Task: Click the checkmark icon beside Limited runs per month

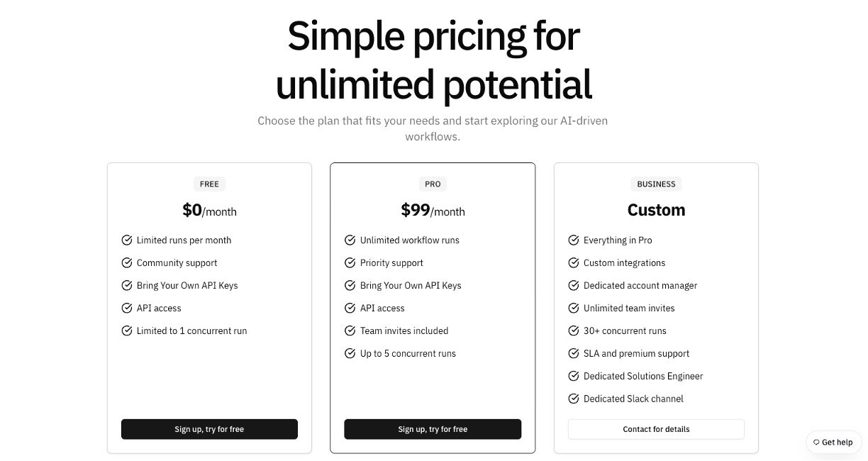Action: (127, 240)
